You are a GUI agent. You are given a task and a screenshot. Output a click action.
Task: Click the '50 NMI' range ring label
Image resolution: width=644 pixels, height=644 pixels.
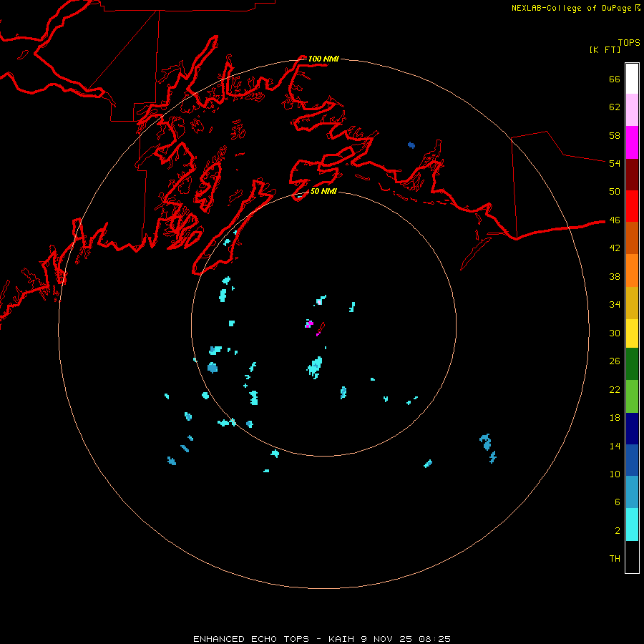click(323, 191)
